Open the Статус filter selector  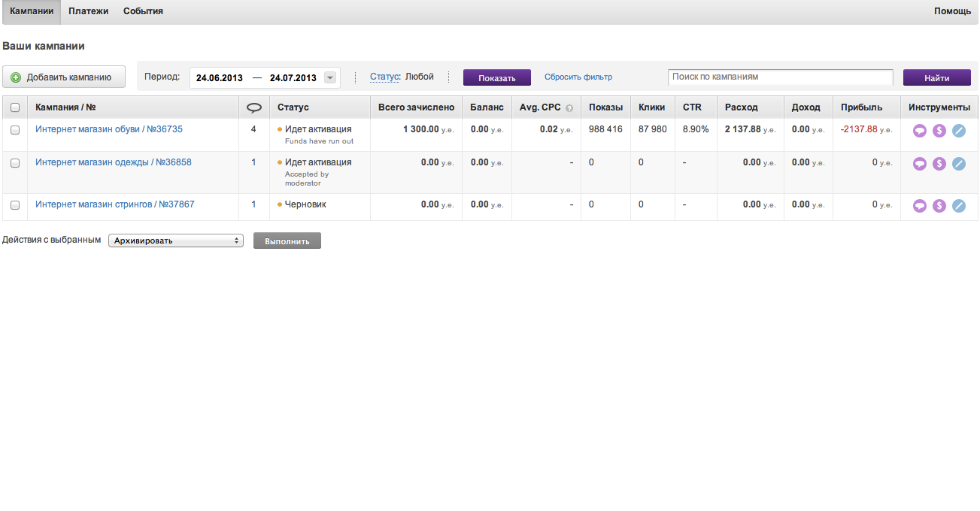click(384, 77)
